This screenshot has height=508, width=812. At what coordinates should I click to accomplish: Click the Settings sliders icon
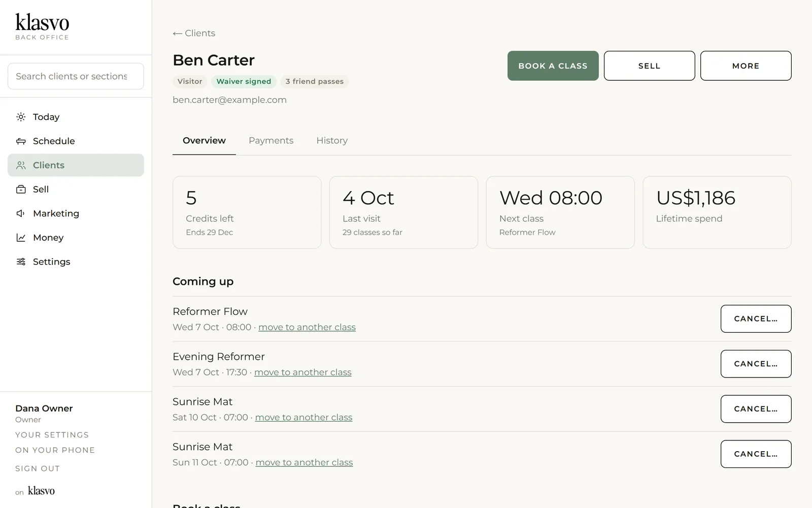(21, 262)
